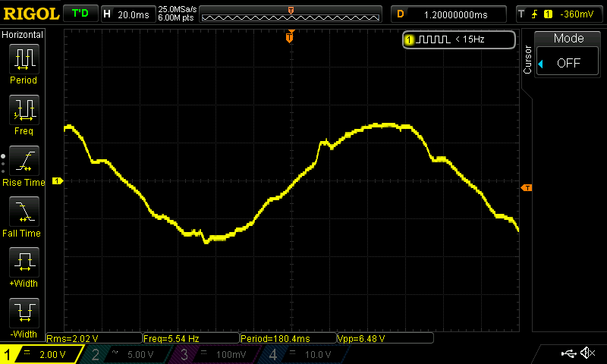Toggle the muted sound speaker icon
Image resolution: width=607 pixels, height=364 pixels.
pos(587,353)
